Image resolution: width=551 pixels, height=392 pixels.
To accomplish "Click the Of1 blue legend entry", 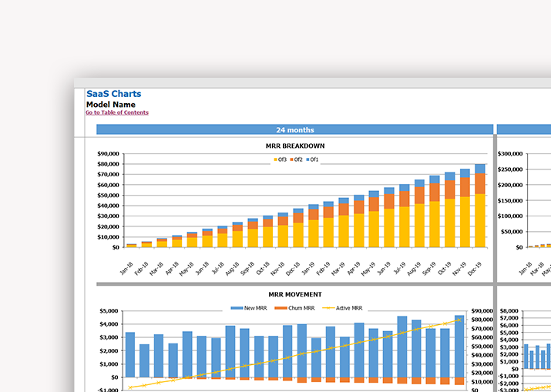I will click(312, 159).
